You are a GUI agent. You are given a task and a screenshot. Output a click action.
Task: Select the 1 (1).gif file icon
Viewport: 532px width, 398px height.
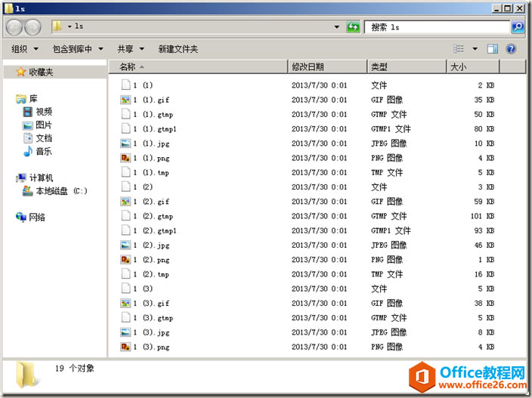pyautogui.click(x=125, y=100)
